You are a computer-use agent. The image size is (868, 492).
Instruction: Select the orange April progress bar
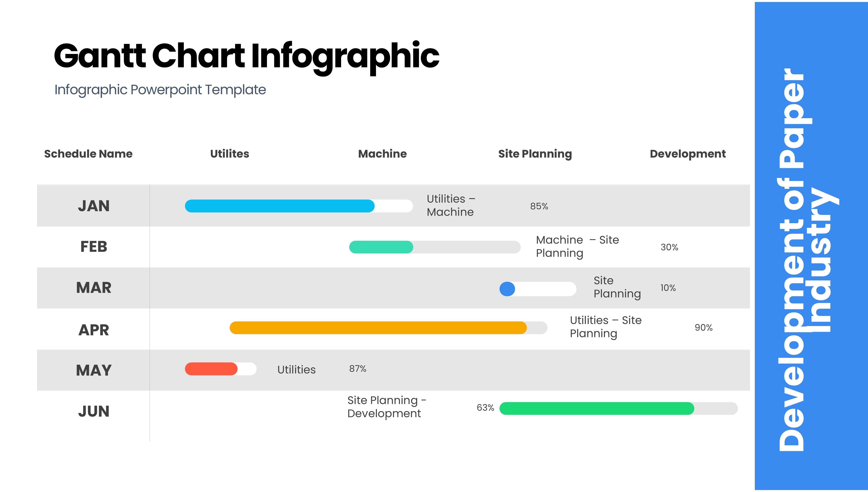pyautogui.click(x=378, y=328)
